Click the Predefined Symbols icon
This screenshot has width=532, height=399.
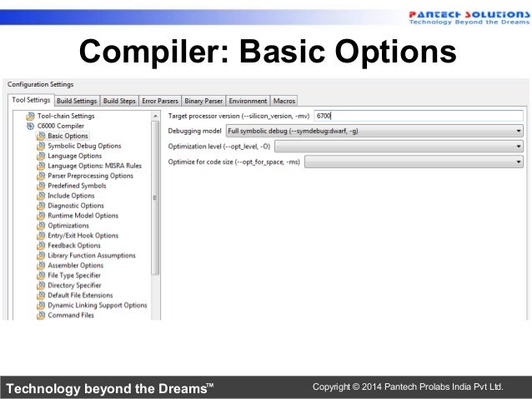point(41,186)
